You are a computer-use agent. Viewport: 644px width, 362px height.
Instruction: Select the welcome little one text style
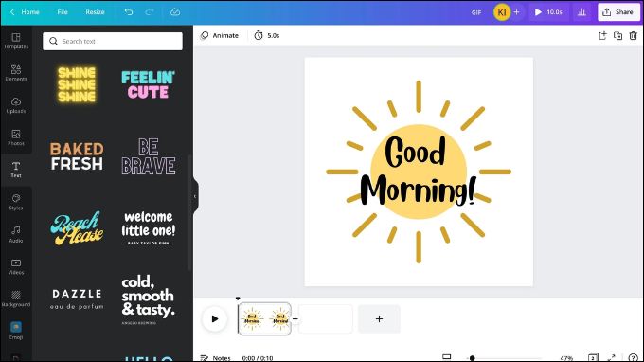click(x=149, y=228)
